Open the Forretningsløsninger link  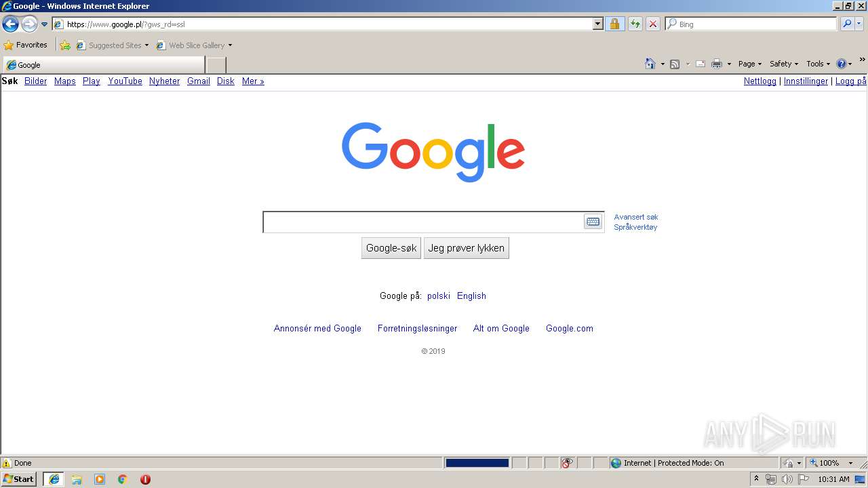coord(418,329)
